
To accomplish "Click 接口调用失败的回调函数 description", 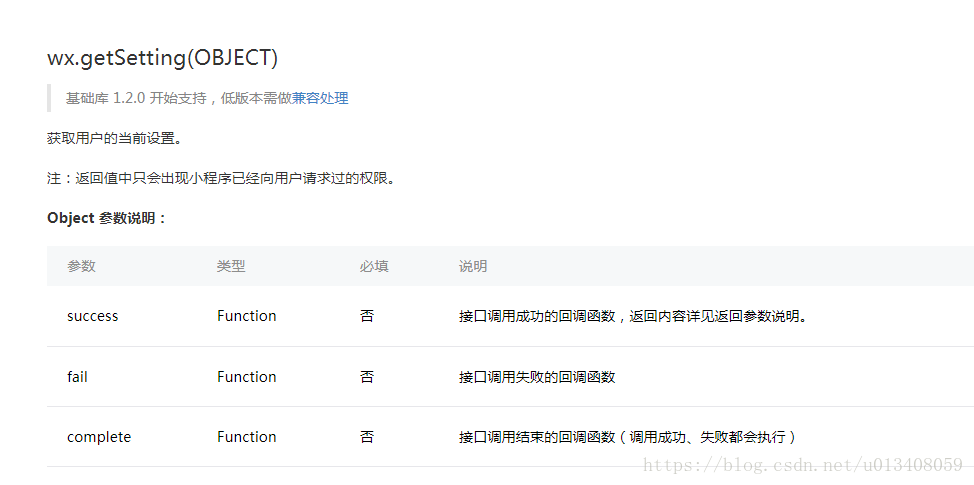I will tap(537, 376).
